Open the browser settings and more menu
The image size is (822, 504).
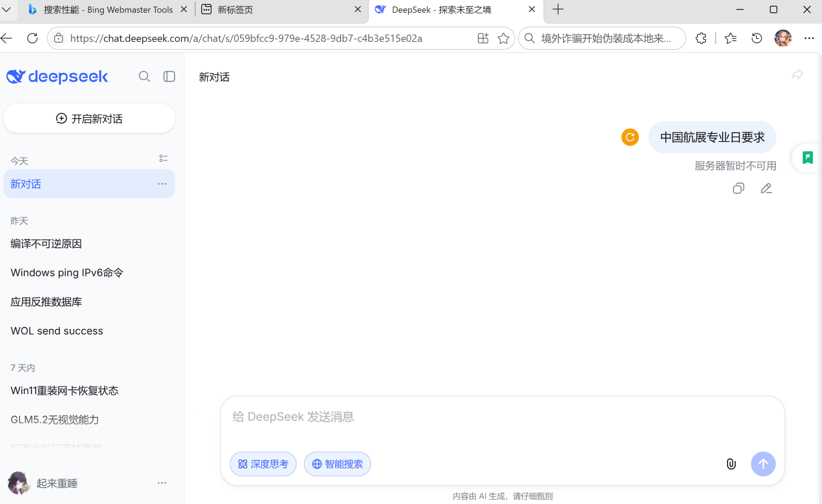pyautogui.click(x=809, y=38)
